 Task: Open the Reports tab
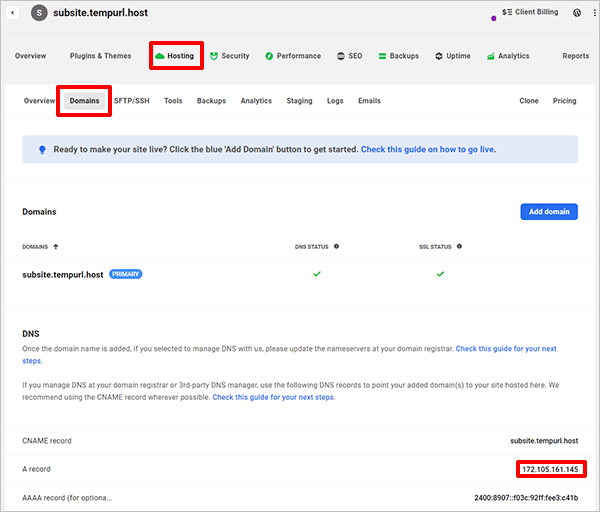pos(576,56)
